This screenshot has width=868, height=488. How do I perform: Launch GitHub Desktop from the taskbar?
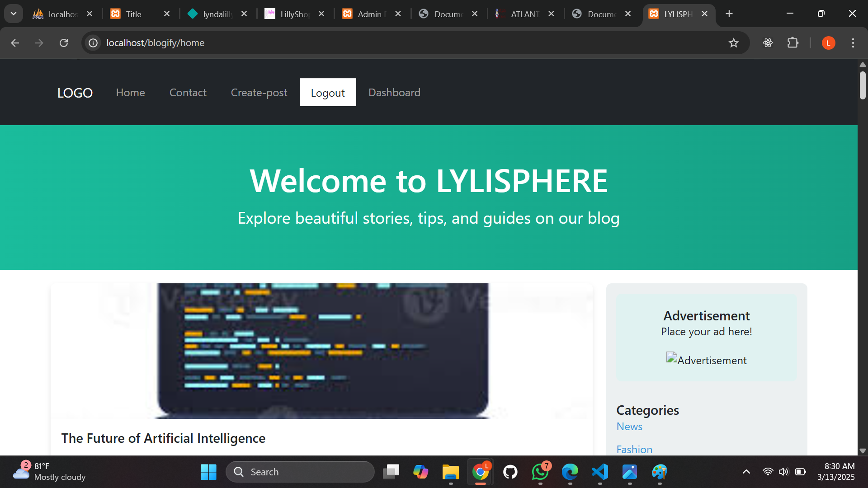coord(510,472)
